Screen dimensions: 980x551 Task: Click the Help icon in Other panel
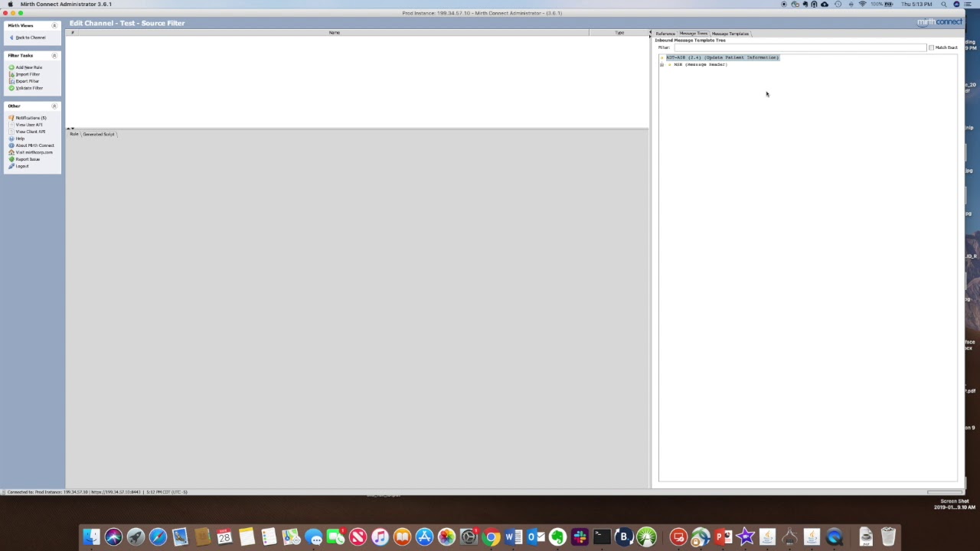pos(11,139)
